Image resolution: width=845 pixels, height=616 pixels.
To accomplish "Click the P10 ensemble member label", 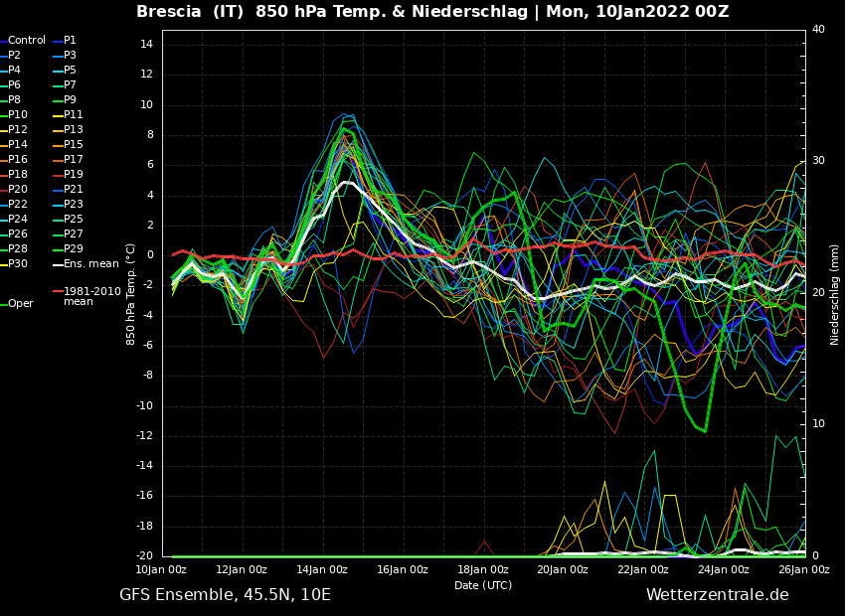I will click(x=18, y=115).
